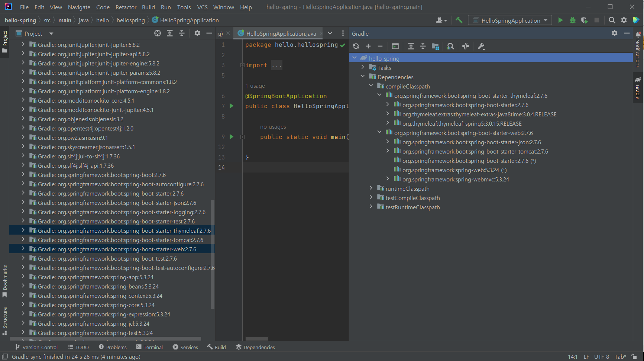
Task: Toggle the Notifications side panel
Action: pyautogui.click(x=638, y=49)
